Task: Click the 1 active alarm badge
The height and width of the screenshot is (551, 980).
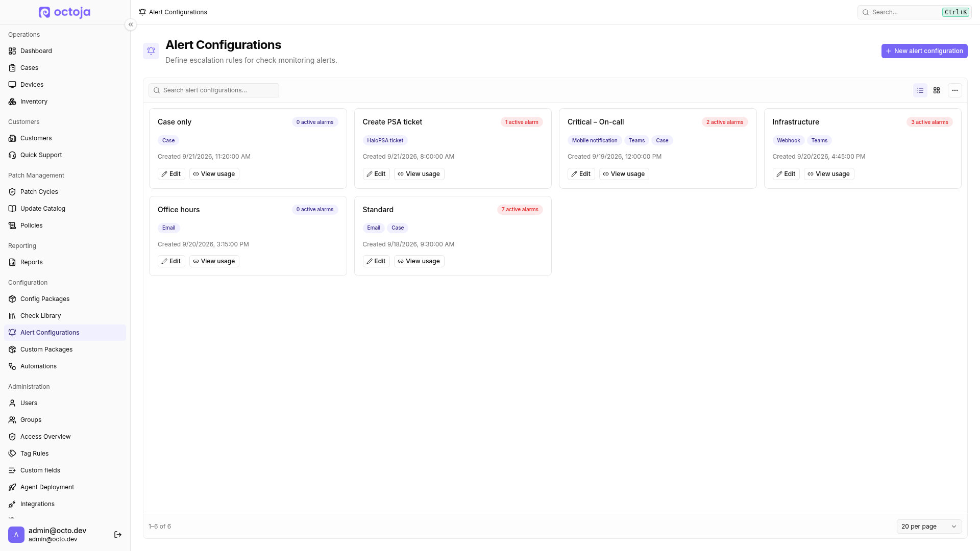Action: [x=522, y=122]
